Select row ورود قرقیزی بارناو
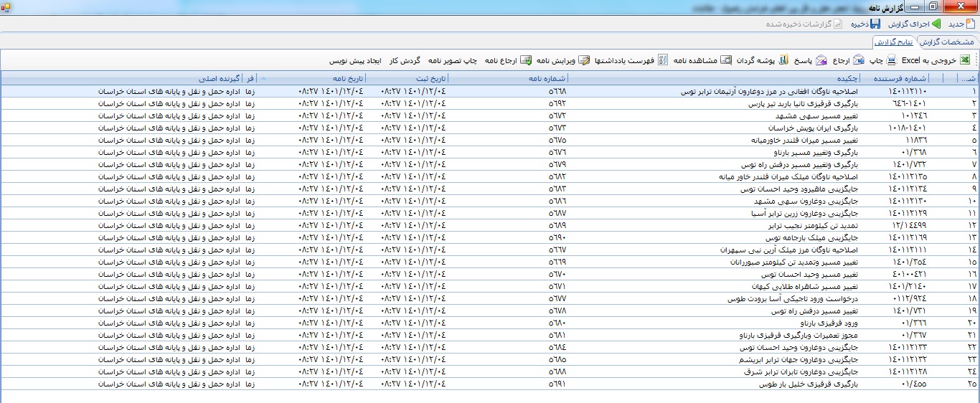 pos(489,323)
